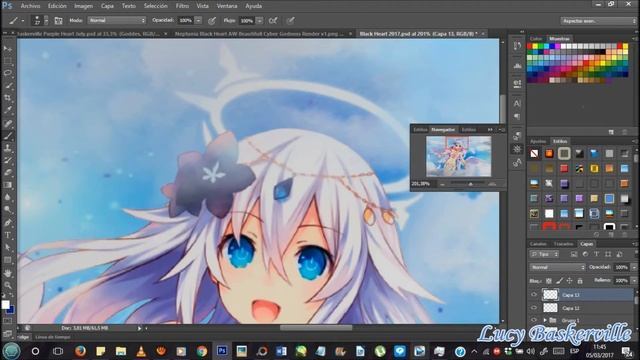Select the red swatch in Muestras
640x360 pixels.
(x=530, y=47)
